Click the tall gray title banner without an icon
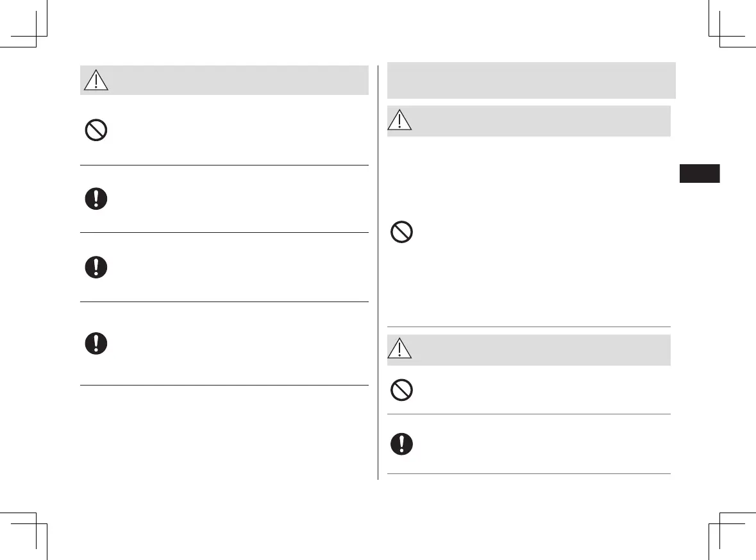This screenshot has height=560, width=756. coord(531,80)
